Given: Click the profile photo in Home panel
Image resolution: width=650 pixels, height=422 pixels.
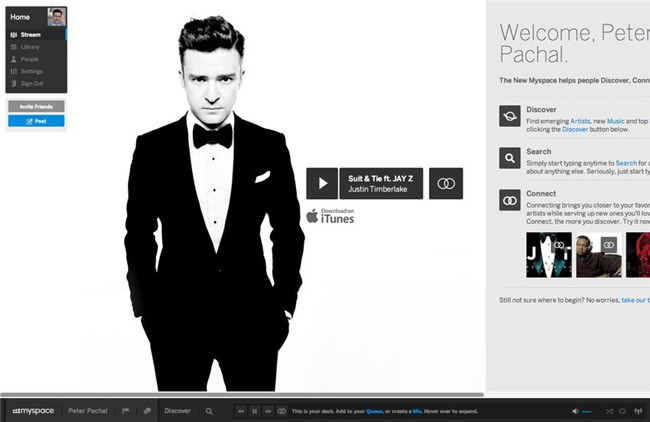Looking at the screenshot, I should 56,16.
